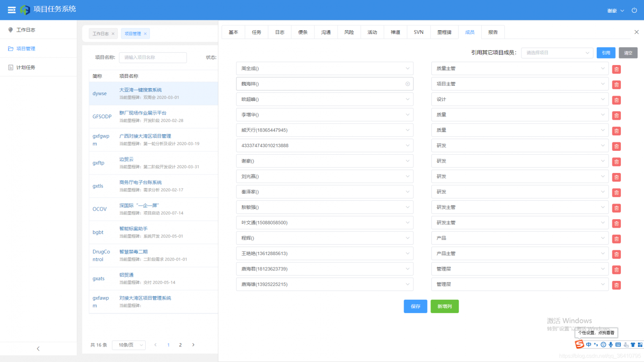
Task: Delete the 欧超峰() member row
Action: 616,100
